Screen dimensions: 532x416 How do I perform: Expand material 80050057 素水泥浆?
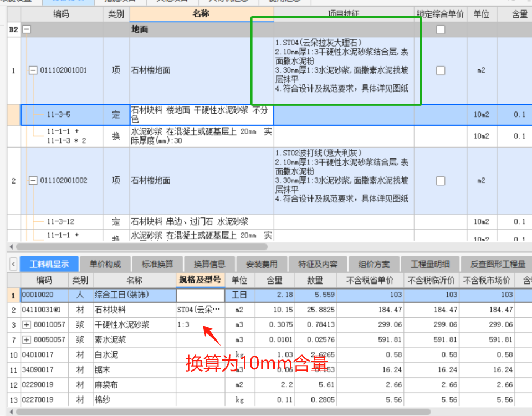[x=27, y=339]
